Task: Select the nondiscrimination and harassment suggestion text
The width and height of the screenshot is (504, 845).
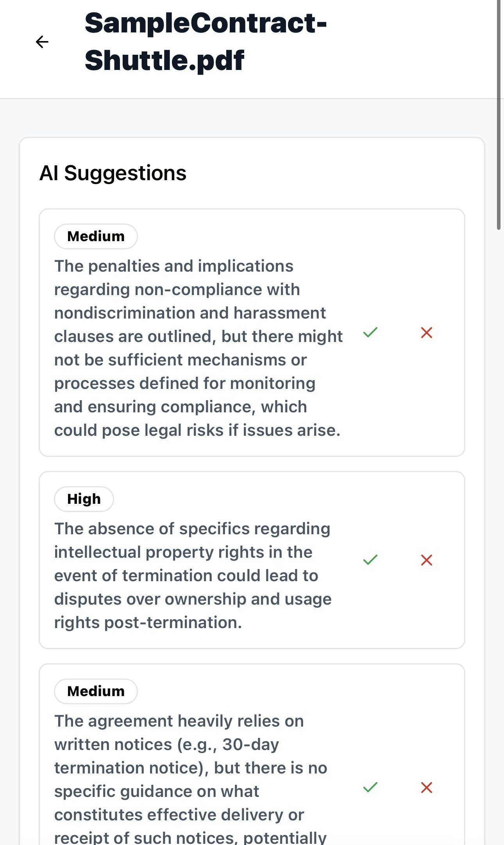Action: click(x=198, y=348)
